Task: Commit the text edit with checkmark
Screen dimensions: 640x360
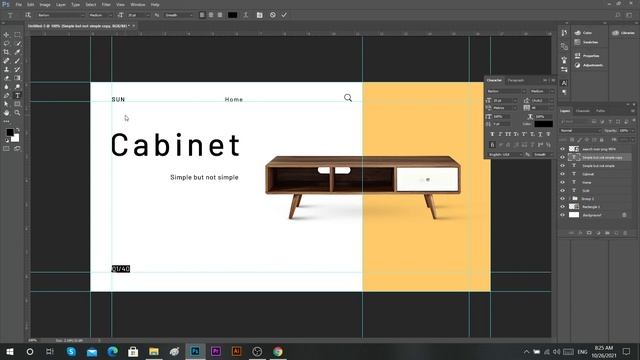Action: tap(284, 15)
